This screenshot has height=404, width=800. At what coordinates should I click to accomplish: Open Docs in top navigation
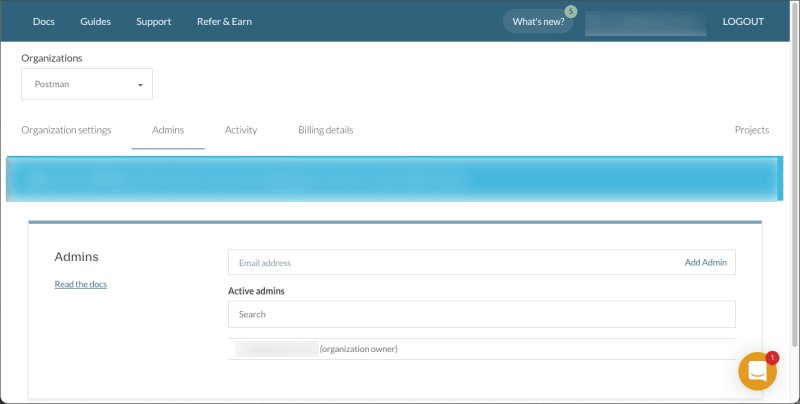[43, 21]
